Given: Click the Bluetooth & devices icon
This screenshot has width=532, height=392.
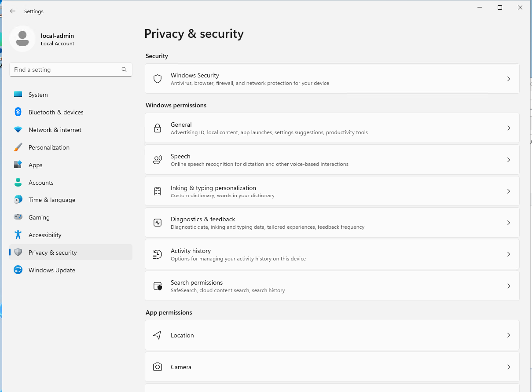Looking at the screenshot, I should 18,112.
